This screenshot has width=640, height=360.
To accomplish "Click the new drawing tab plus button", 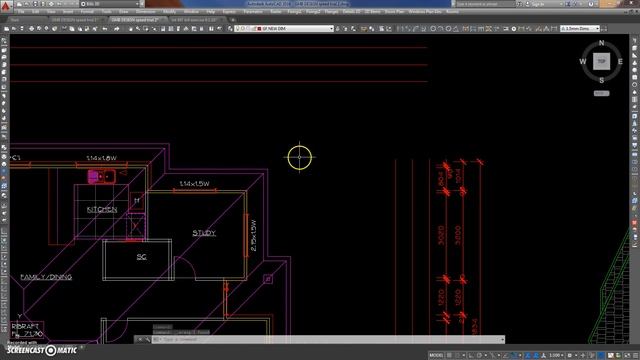I will (x=233, y=20).
